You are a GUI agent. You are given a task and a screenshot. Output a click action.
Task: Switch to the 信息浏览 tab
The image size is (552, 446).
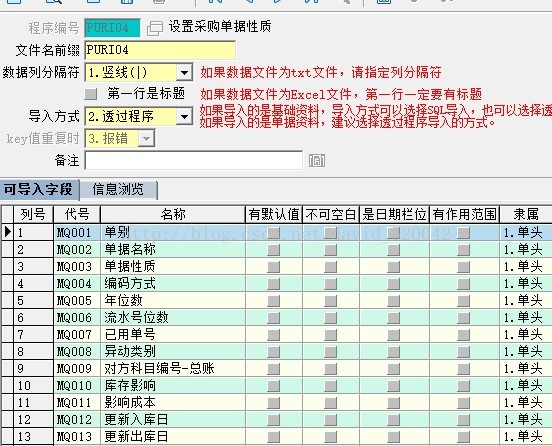tap(118, 190)
